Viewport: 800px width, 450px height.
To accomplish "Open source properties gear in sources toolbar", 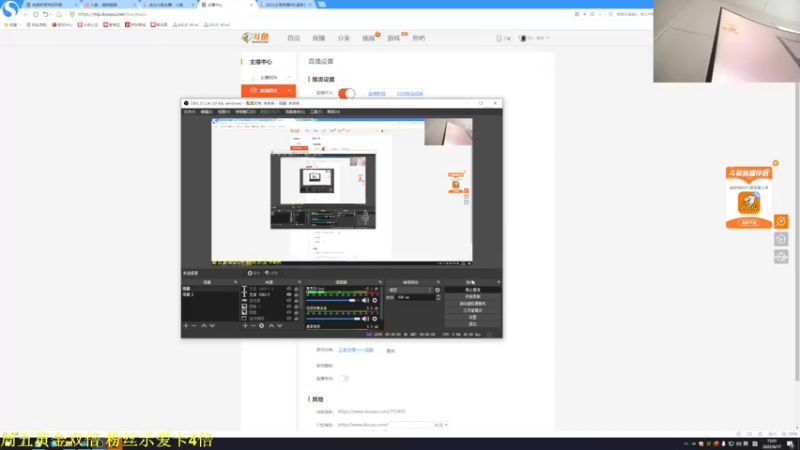I will point(262,326).
